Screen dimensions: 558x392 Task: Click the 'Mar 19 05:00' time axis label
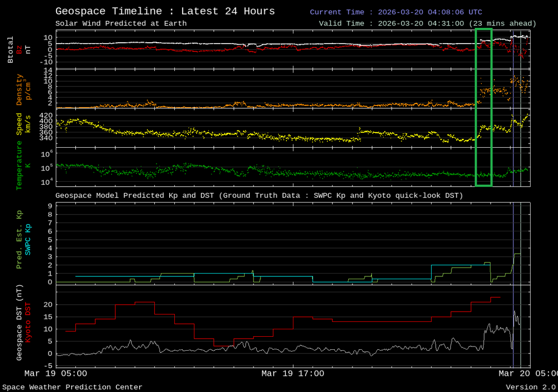click(55, 373)
